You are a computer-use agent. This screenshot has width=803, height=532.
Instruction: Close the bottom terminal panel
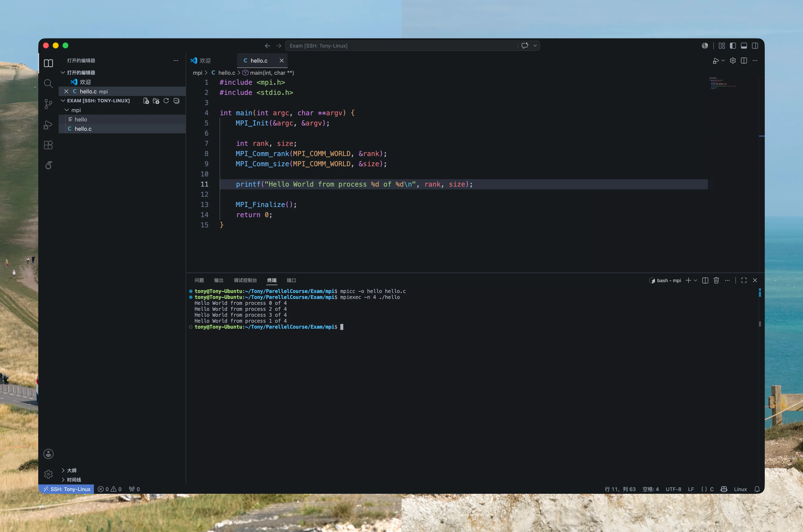pyautogui.click(x=755, y=281)
